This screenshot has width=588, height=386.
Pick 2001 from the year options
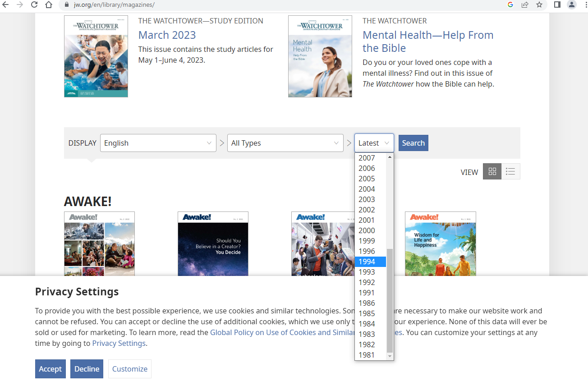point(370,220)
